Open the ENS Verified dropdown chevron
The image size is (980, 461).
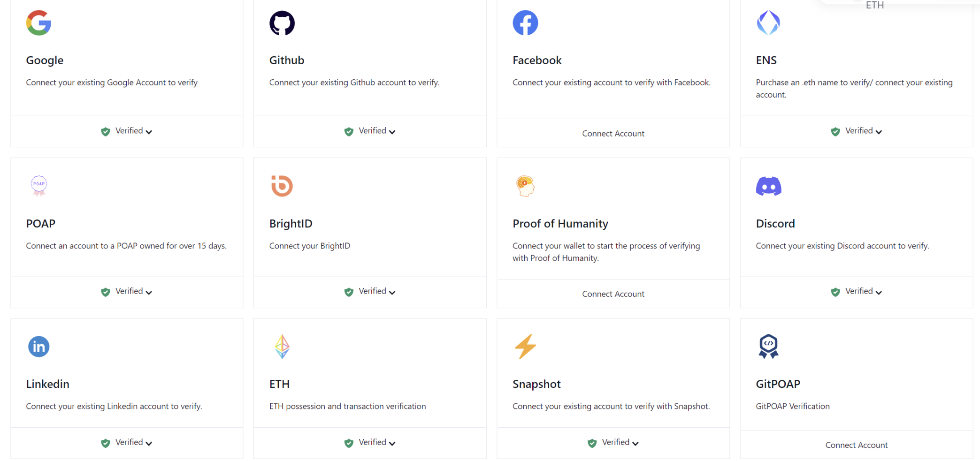879,132
